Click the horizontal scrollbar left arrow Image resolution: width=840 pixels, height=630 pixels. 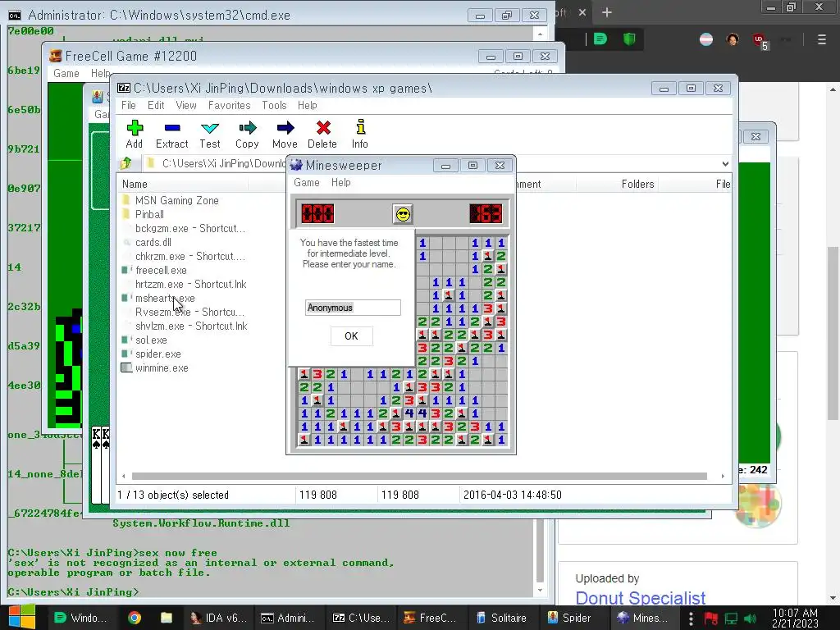click(124, 476)
